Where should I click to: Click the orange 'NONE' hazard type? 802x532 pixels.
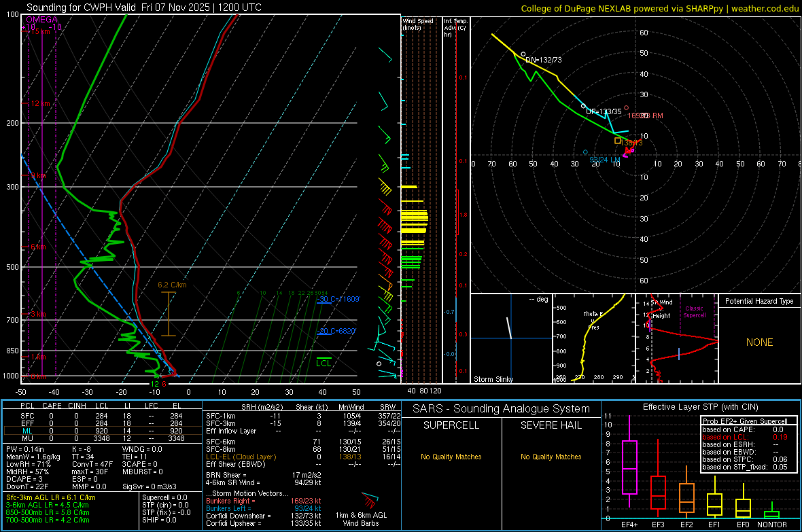(759, 342)
